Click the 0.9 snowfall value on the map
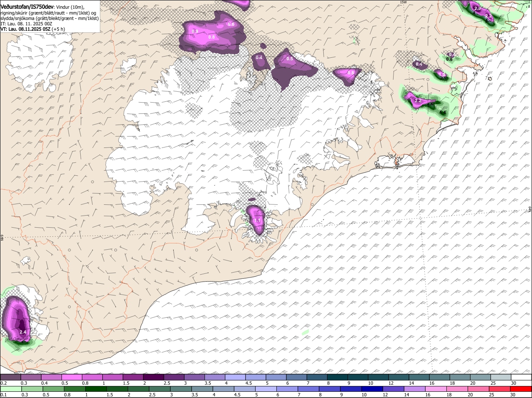The height and width of the screenshot is (398, 532). [195, 32]
